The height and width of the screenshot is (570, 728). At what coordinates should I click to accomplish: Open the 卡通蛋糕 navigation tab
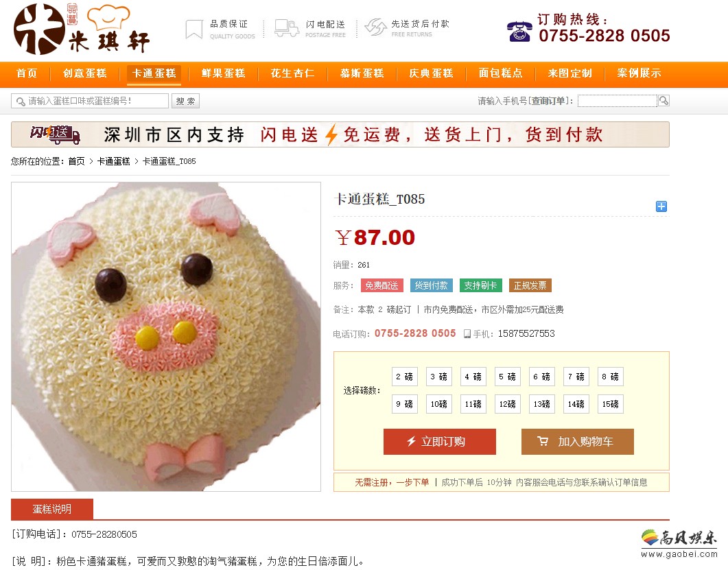pos(154,73)
